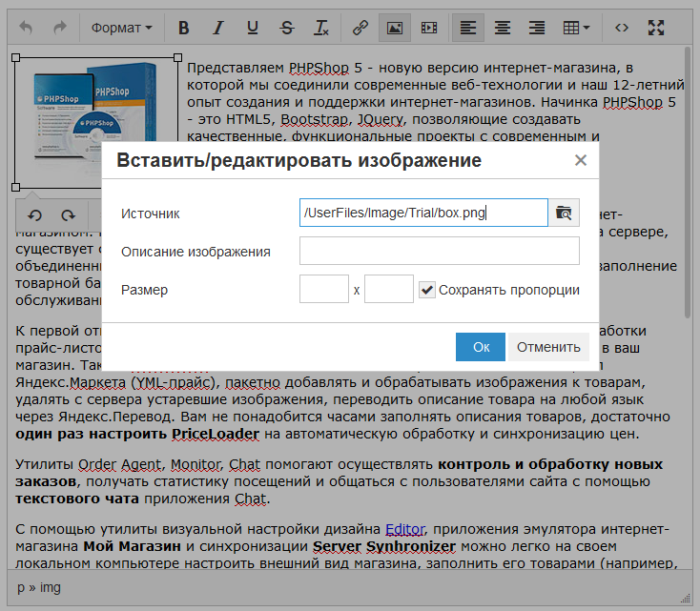This screenshot has height=611, width=700.
Task: Toggle bold formatting
Action: pos(183,28)
